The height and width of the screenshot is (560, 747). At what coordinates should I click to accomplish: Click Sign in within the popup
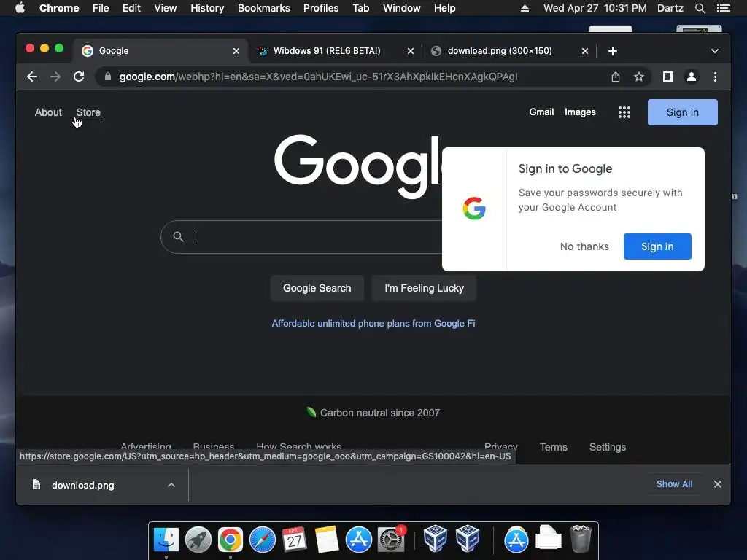(657, 246)
